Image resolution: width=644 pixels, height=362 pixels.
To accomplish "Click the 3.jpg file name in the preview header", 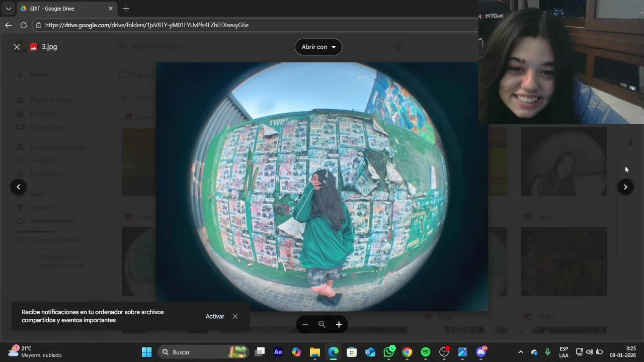I will [x=49, y=47].
